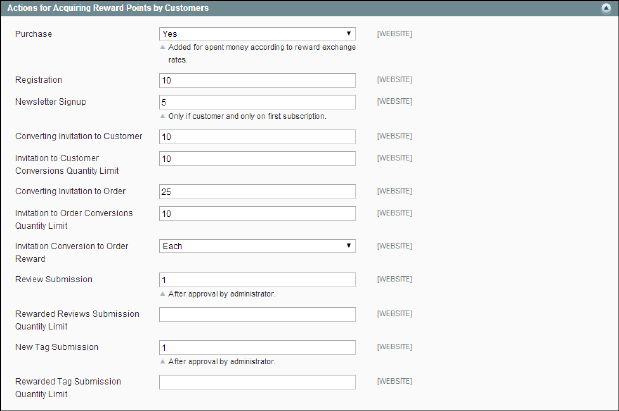
Task: Click the note triangle under Newsletter Signup
Action: point(163,116)
